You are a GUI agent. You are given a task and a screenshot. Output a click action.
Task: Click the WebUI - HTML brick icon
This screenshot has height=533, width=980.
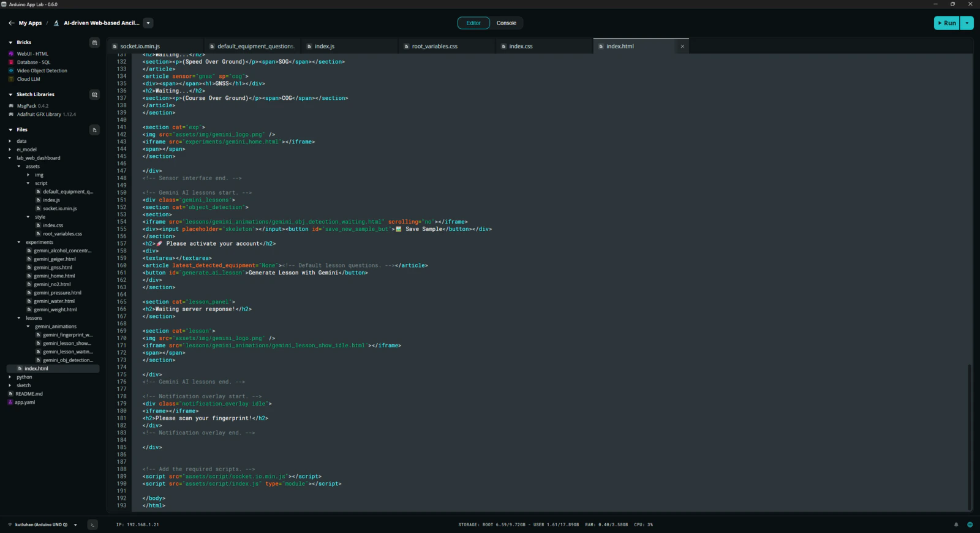[11, 54]
